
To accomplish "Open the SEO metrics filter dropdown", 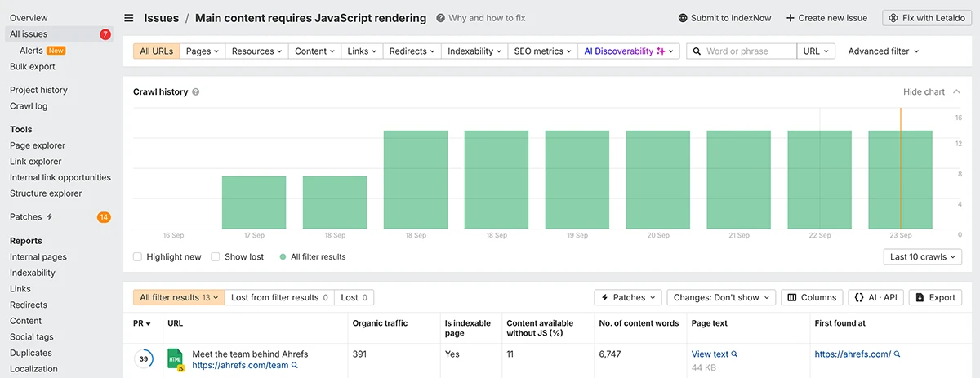I will click(543, 51).
